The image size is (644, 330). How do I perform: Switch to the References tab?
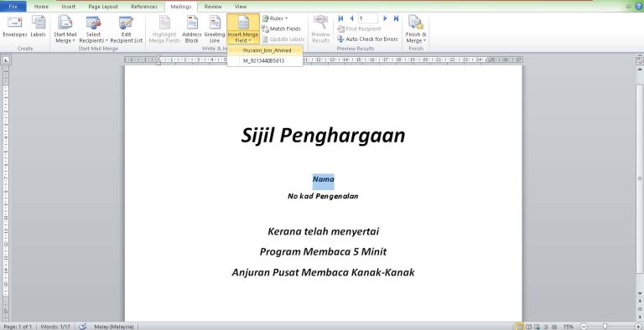point(144,7)
